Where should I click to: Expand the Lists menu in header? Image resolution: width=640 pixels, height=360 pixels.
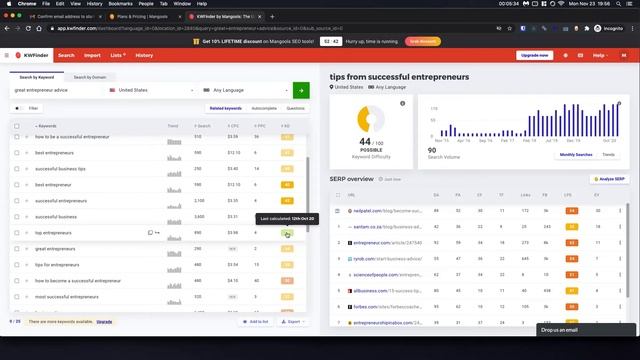(118, 55)
